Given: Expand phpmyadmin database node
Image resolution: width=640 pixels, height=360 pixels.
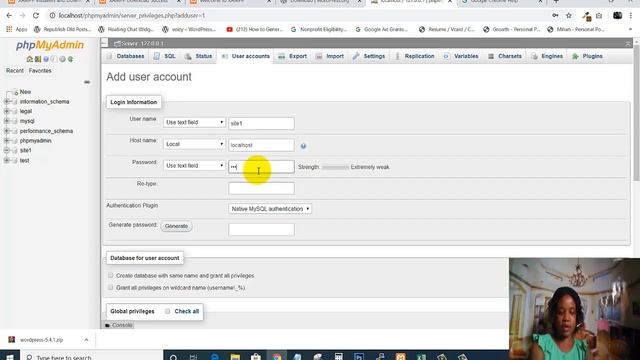Looking at the screenshot, I should coord(7,140).
